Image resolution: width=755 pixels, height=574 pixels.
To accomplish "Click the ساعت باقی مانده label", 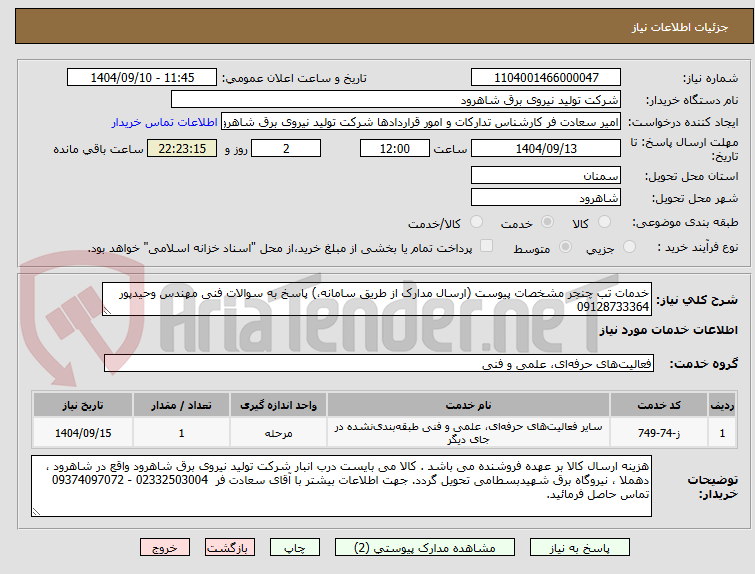I will coord(98,149).
